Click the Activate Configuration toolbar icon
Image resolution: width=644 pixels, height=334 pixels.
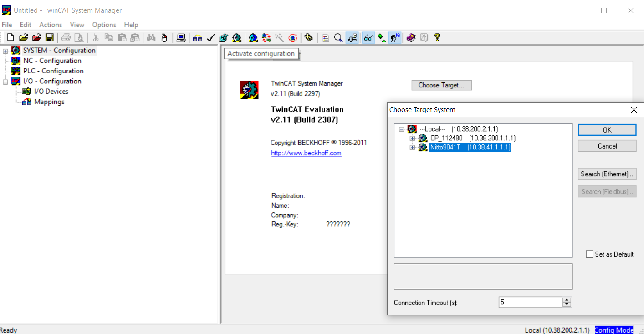[223, 38]
